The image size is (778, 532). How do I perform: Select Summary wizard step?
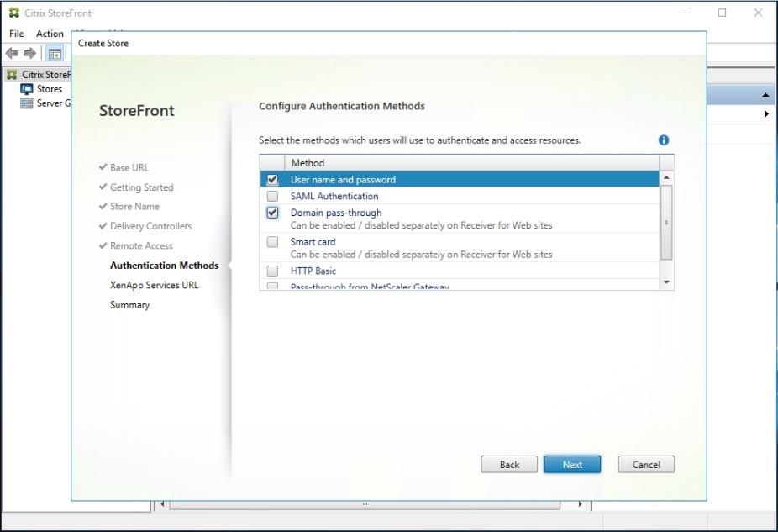(x=129, y=305)
